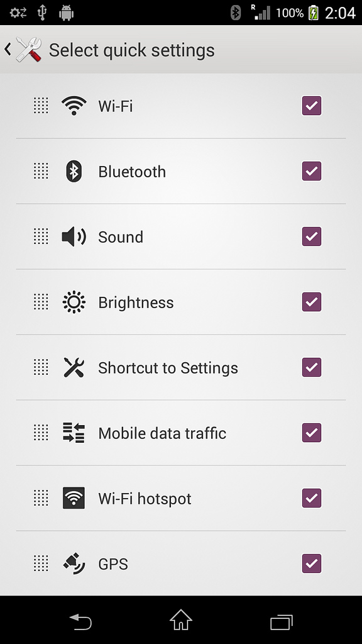Toggle the GPS checkbox
Image resolution: width=362 pixels, height=644 pixels.
[312, 563]
